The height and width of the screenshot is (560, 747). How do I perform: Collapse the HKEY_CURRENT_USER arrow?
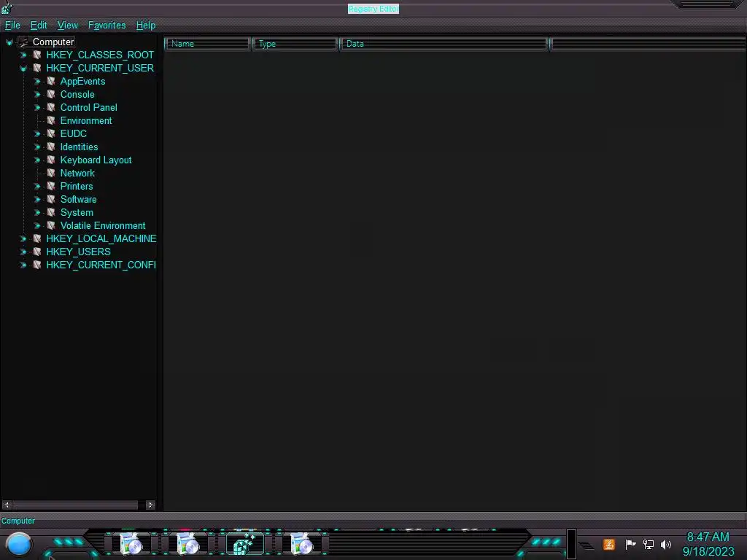(x=23, y=69)
